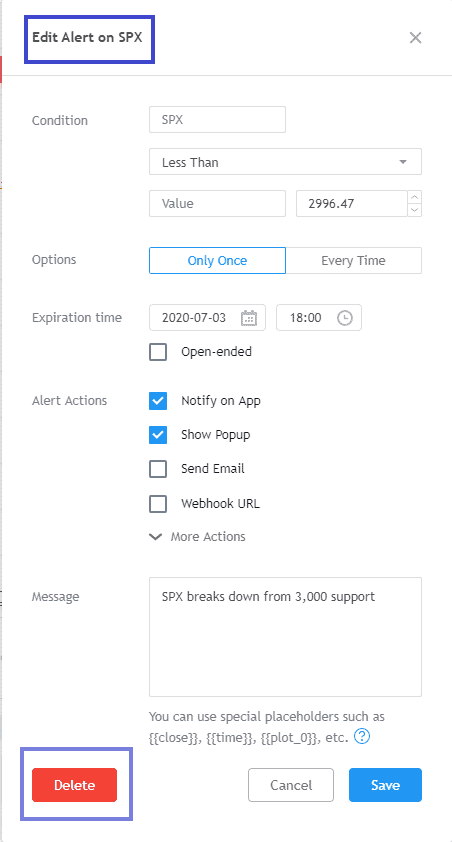The width and height of the screenshot is (452, 842).
Task: Click the 2996.47 value field
Action: click(x=352, y=204)
